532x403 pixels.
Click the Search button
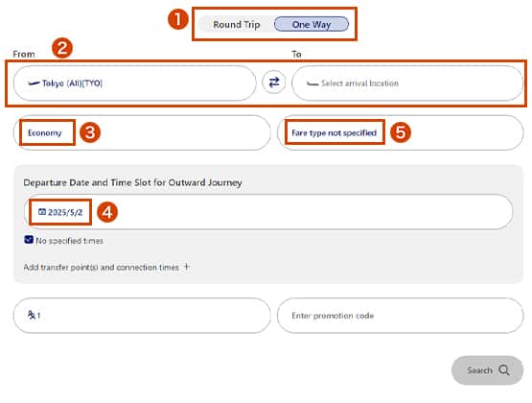click(x=487, y=370)
